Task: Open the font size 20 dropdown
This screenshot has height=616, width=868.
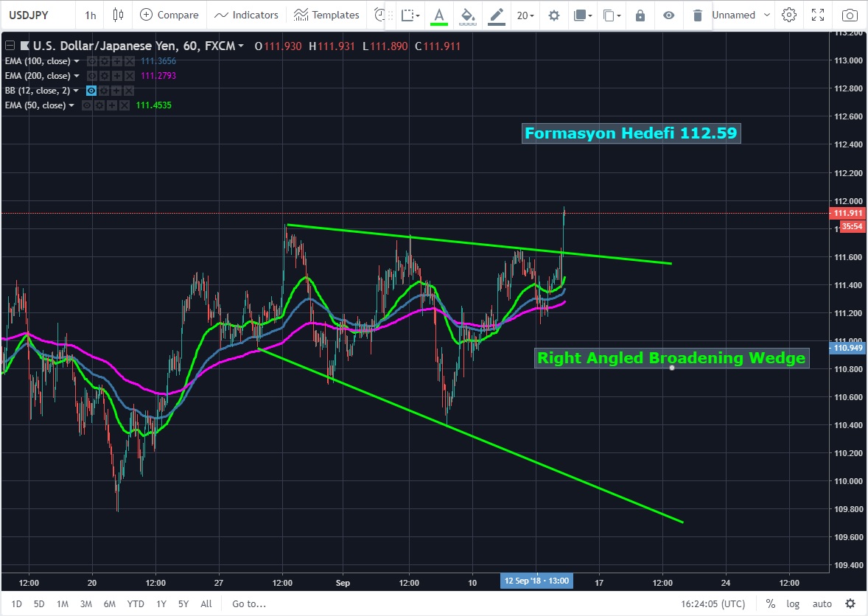Action: tap(525, 15)
